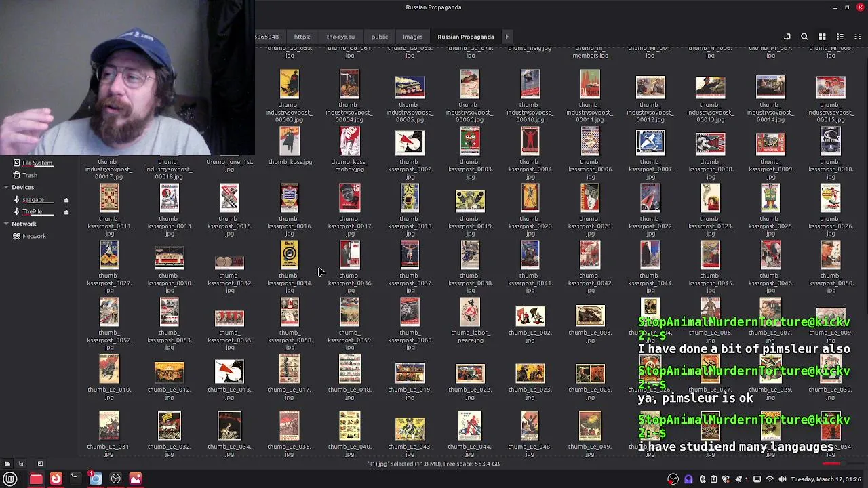Open the Terminal from taskbar
868x488 pixels.
(75, 479)
